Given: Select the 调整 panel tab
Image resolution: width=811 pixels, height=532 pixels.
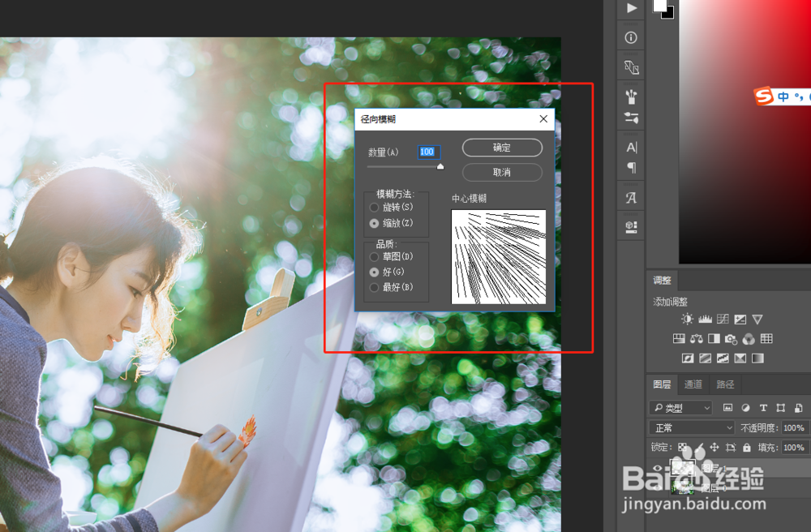Looking at the screenshot, I should tap(662, 281).
